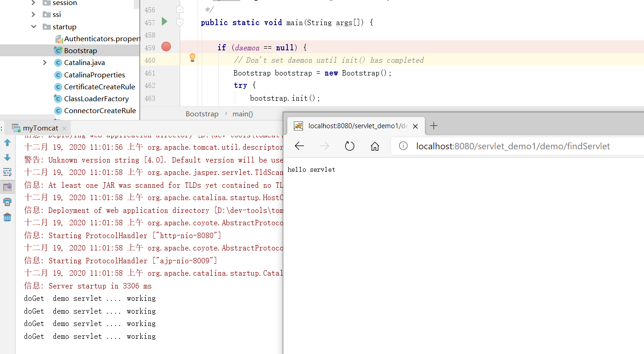The height and width of the screenshot is (354, 644).
Task: Clear console with trash icon
Action: [x=7, y=217]
